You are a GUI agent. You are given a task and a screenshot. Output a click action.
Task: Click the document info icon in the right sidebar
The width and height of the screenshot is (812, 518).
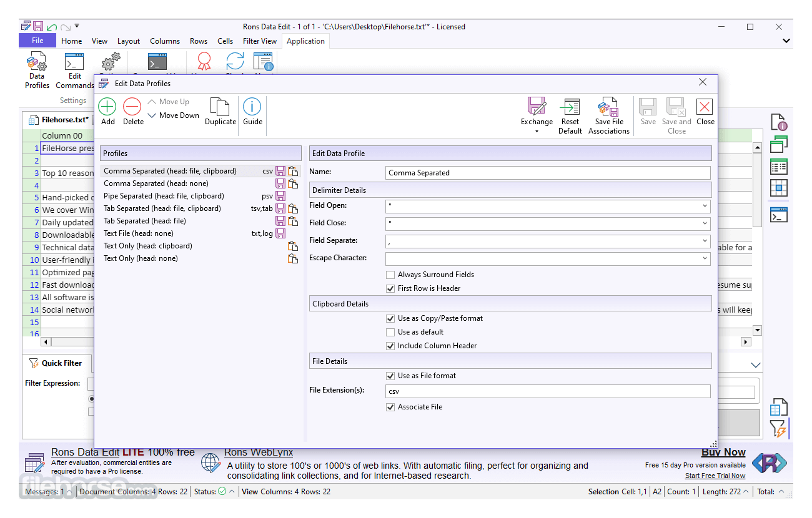(778, 122)
